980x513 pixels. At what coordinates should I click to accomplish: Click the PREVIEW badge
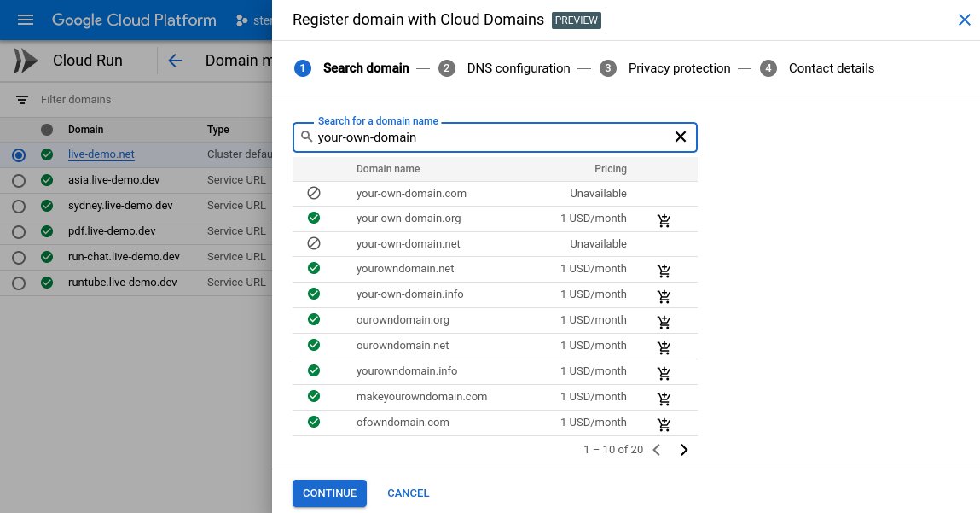[577, 20]
